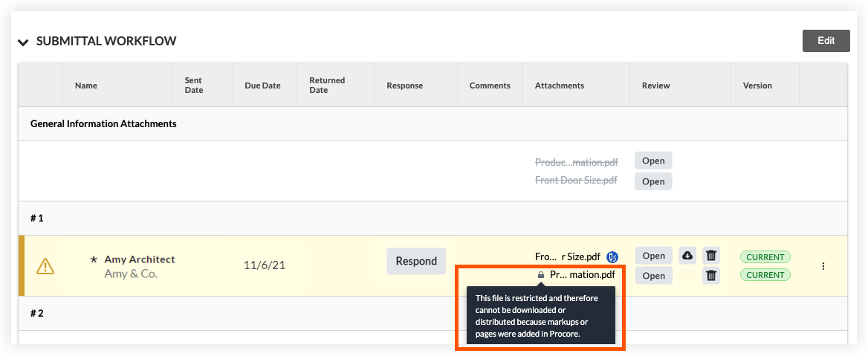
Task: Click the Due Date column header
Action: pyautogui.click(x=262, y=85)
